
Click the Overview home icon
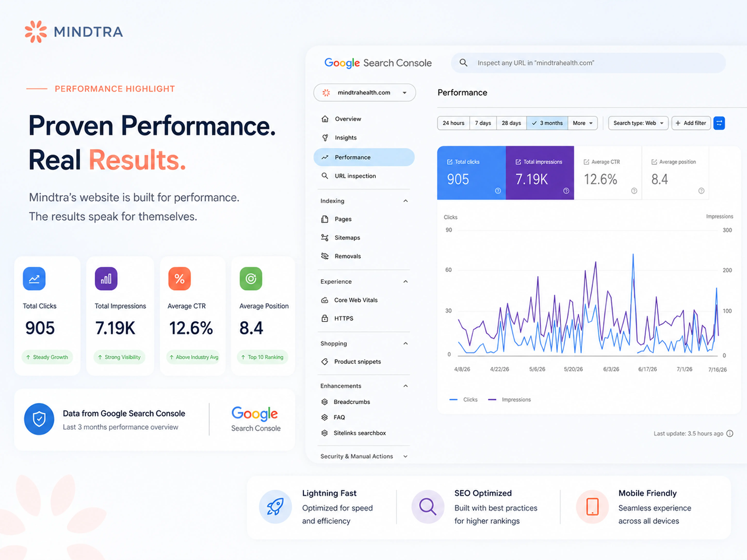tap(325, 119)
